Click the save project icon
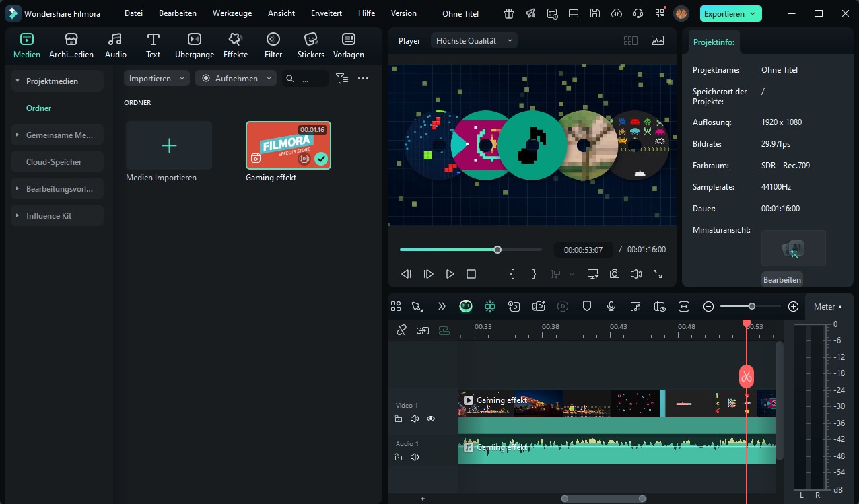The height and width of the screenshot is (504, 859). (594, 13)
